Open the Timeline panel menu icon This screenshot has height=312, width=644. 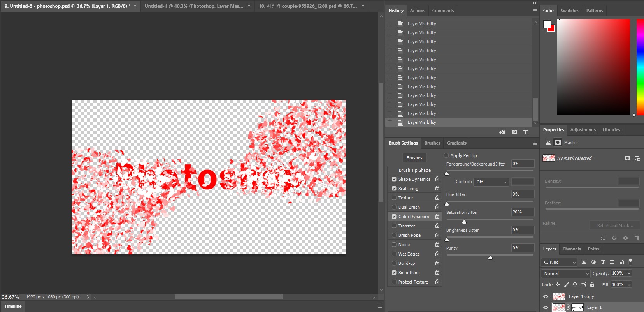click(380, 307)
